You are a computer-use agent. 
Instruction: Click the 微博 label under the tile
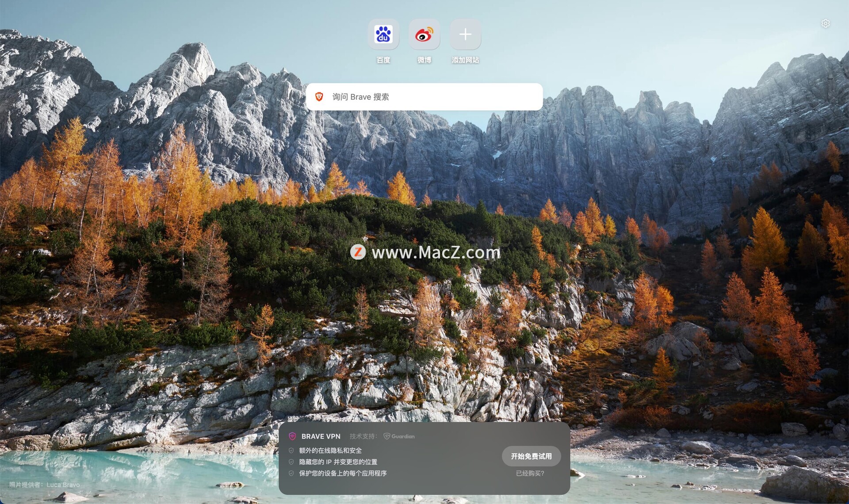coord(424,60)
